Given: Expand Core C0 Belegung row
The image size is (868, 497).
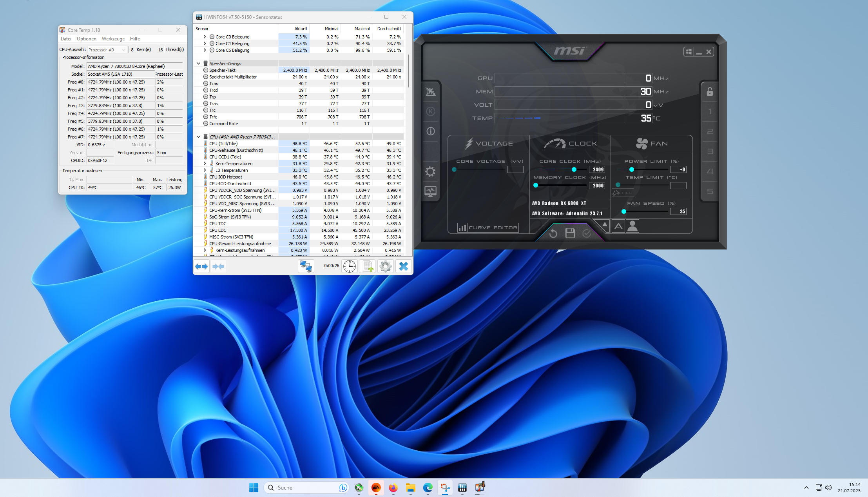Looking at the screenshot, I should click(x=205, y=37).
